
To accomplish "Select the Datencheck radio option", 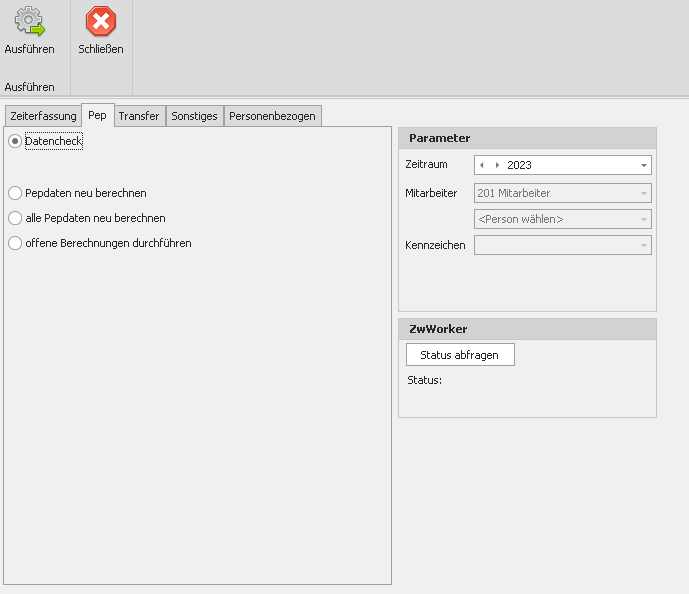I will tap(15, 142).
